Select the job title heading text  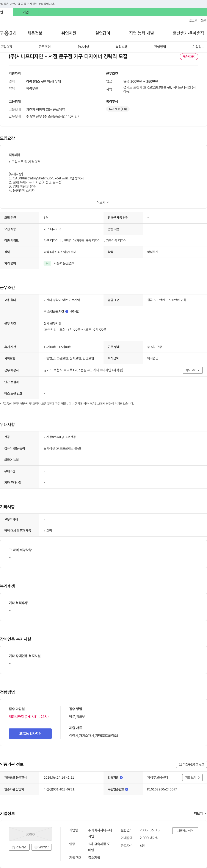[x=68, y=56]
